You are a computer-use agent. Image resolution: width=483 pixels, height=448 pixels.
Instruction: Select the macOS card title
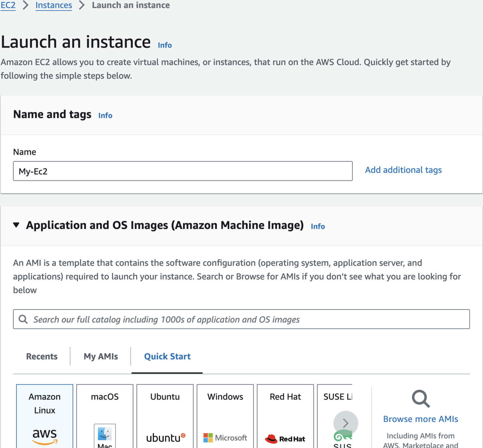click(x=105, y=397)
